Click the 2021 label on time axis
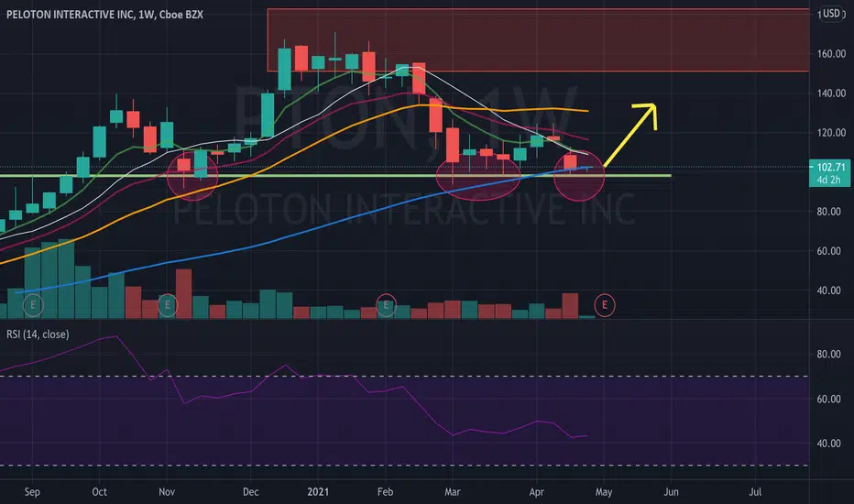The image size is (854, 504). (318, 492)
